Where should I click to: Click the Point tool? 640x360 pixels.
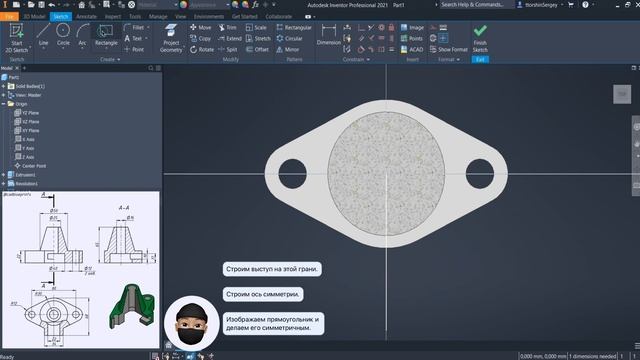134,49
